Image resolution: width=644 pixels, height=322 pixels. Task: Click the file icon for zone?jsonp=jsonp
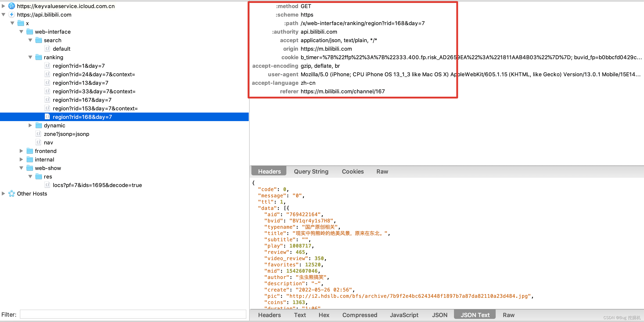[x=38, y=134]
